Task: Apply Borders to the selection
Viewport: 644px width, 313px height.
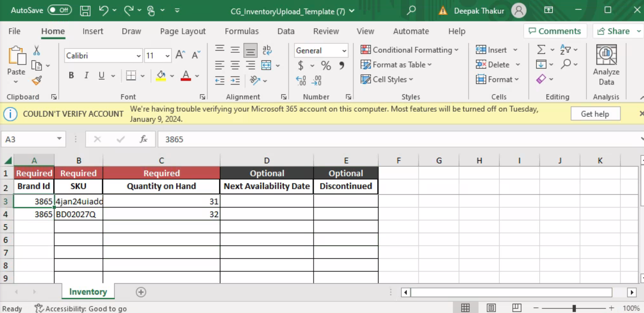Action: (131, 76)
